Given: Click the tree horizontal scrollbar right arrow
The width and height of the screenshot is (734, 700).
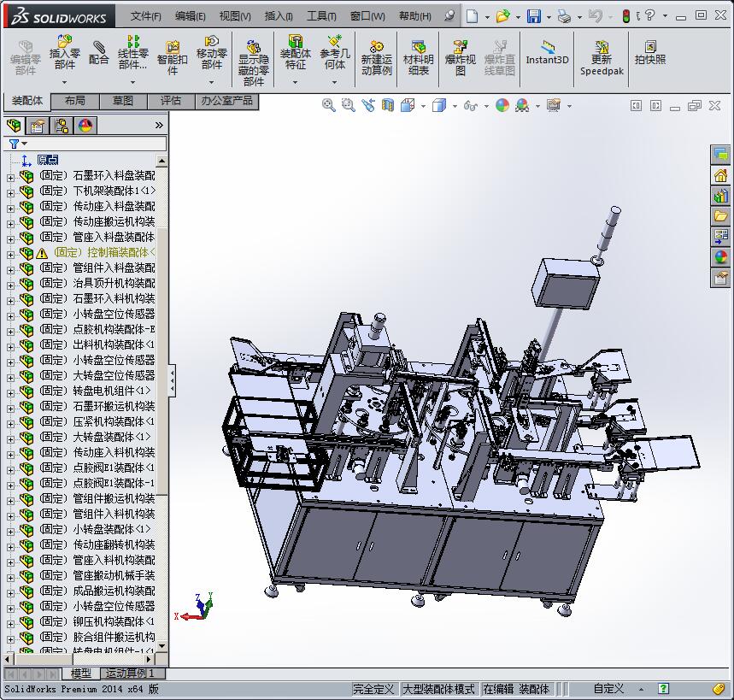Looking at the screenshot, I should [x=149, y=659].
